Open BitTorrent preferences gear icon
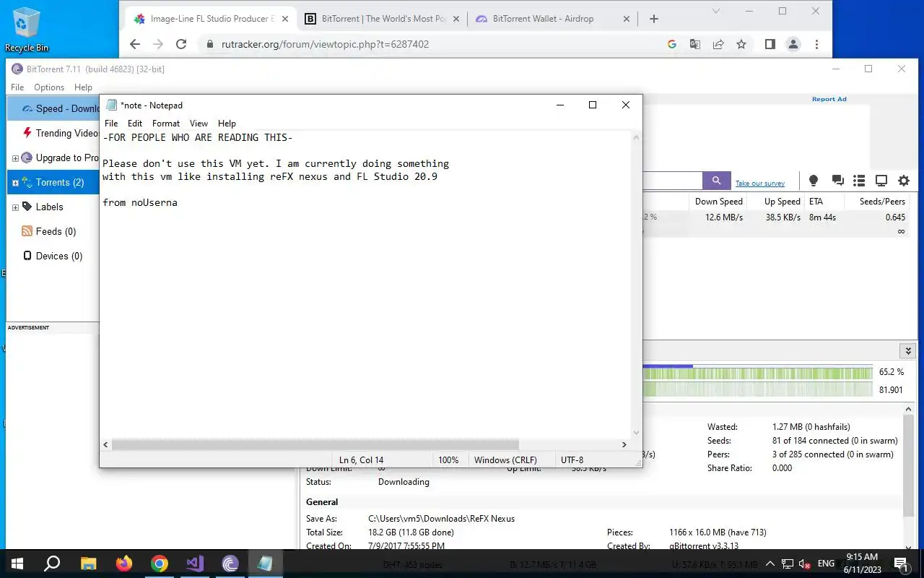Image resolution: width=924 pixels, height=578 pixels. [904, 181]
